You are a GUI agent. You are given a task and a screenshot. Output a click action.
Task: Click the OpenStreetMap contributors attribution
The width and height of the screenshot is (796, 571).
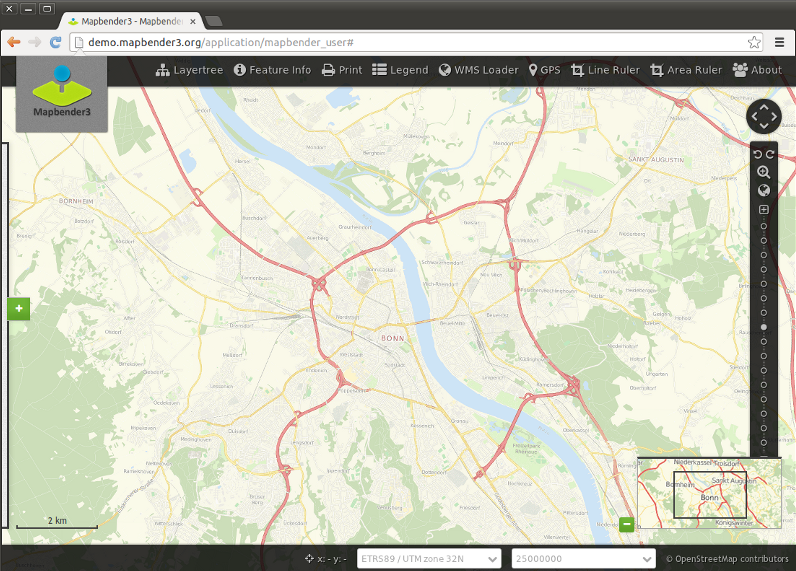pos(727,559)
